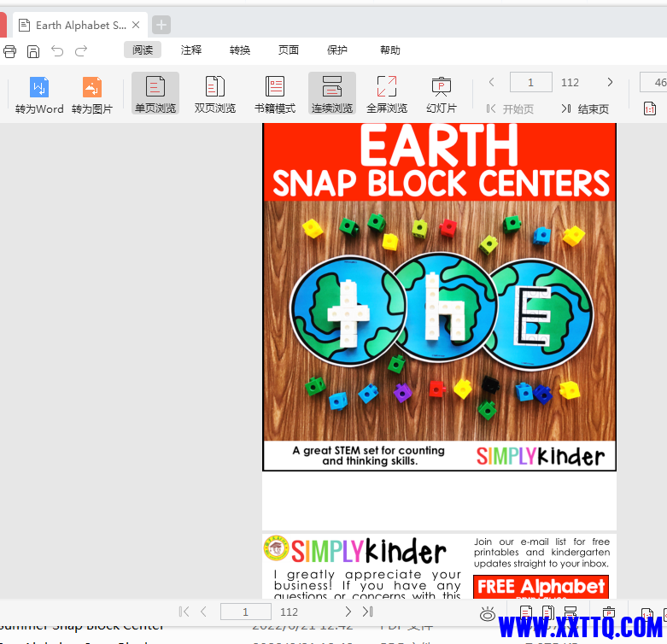Click previous page arrow in bottom bar

click(x=203, y=612)
